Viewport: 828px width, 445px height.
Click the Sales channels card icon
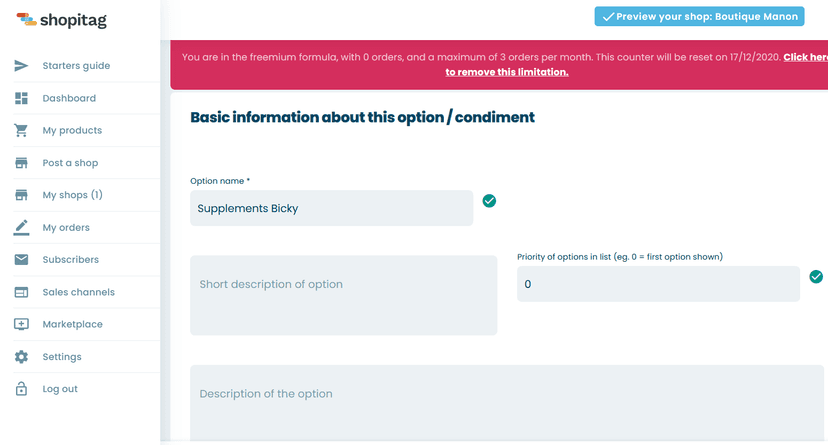21,292
